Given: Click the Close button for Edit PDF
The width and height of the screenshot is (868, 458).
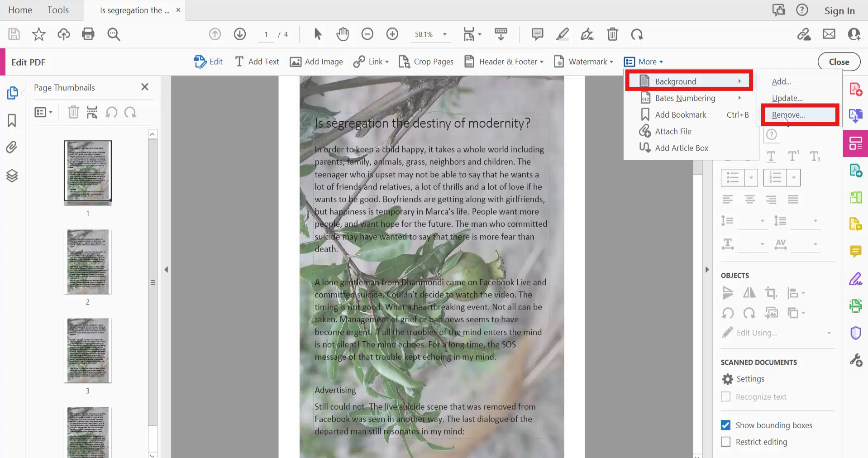Looking at the screenshot, I should coord(838,62).
